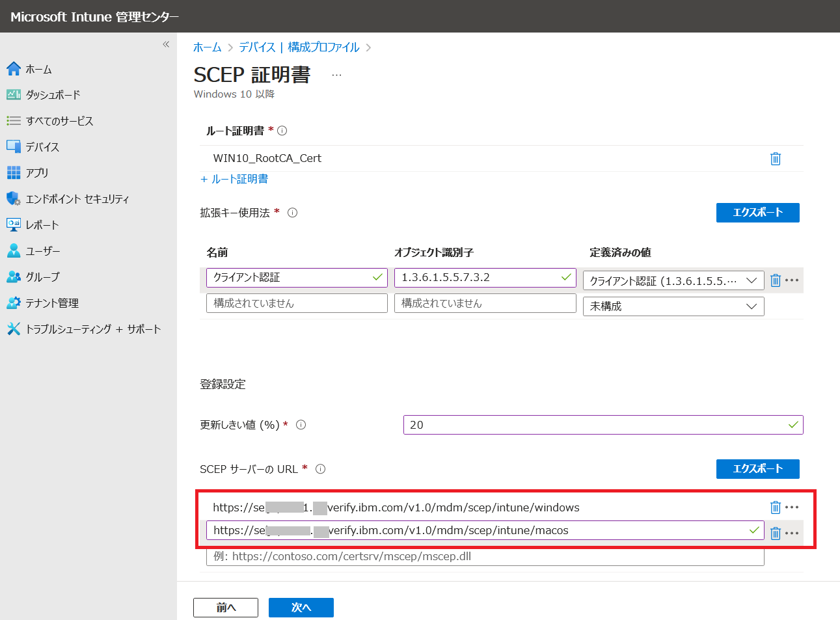The width and height of the screenshot is (840, 620).
Task: Click エクスポート button for SCEP サーバーの URL
Action: tap(758, 469)
